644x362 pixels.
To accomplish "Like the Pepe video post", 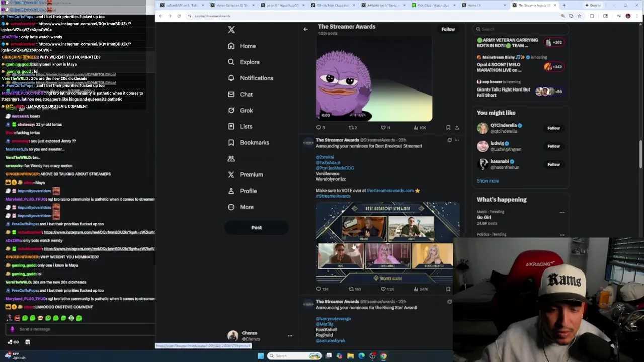I will [x=385, y=128].
